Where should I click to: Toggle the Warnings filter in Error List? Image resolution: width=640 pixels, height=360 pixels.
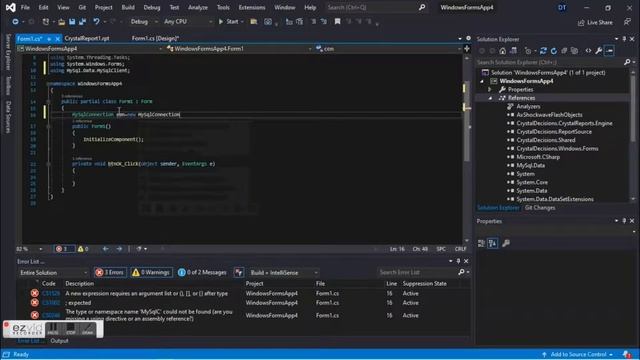[x=151, y=273]
